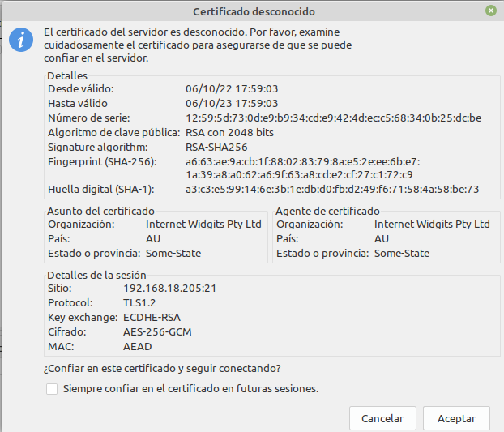
Task: Enable always trust certificate in future sessions
Action: pyautogui.click(x=52, y=389)
